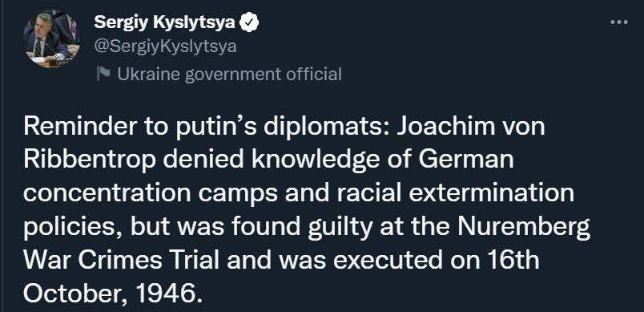Click the words "concentration camps" in tweet

pyautogui.click(x=151, y=194)
